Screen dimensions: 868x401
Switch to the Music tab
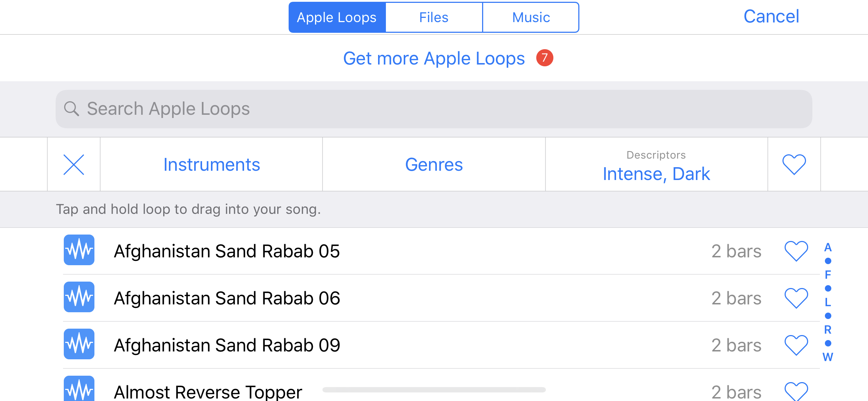point(531,17)
